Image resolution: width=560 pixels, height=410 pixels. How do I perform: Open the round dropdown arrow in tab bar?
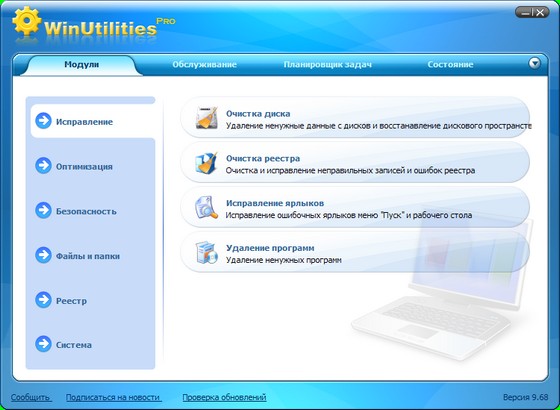pos(534,64)
